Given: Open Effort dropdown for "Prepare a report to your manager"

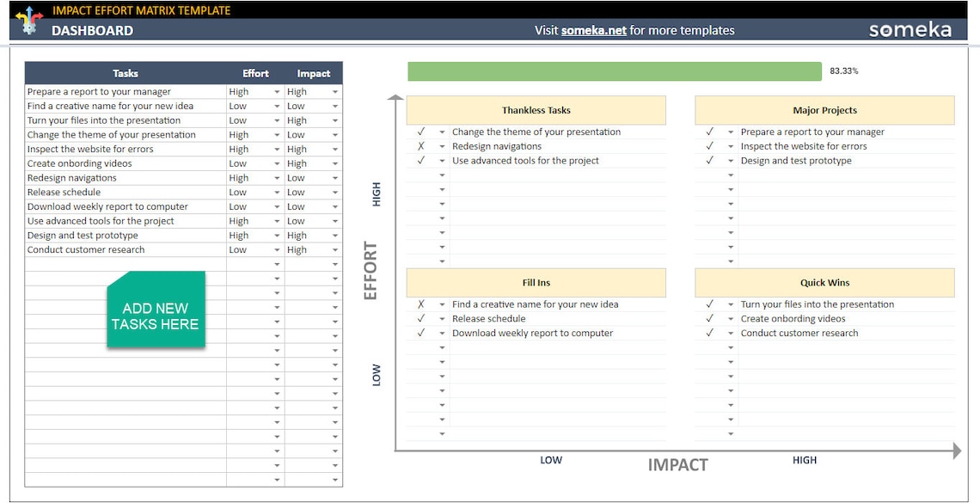Looking at the screenshot, I should [275, 91].
